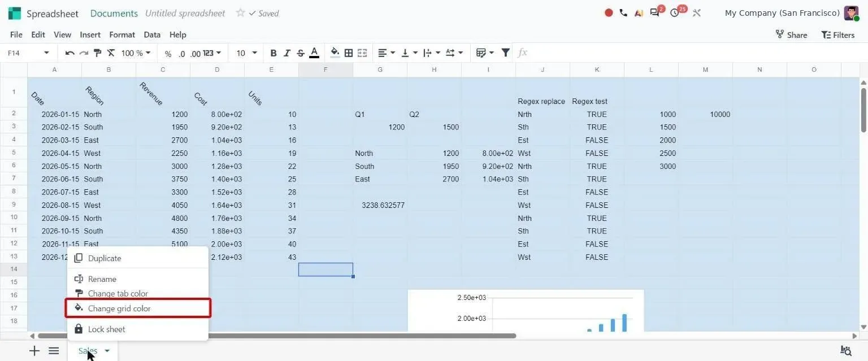Undo the last action

coord(70,53)
